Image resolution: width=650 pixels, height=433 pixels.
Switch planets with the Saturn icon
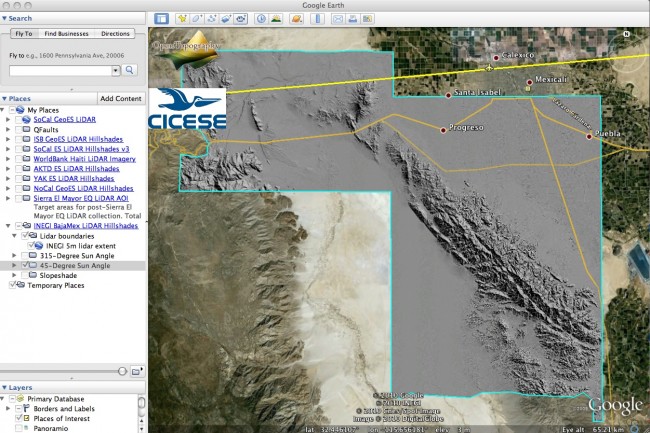[296, 19]
